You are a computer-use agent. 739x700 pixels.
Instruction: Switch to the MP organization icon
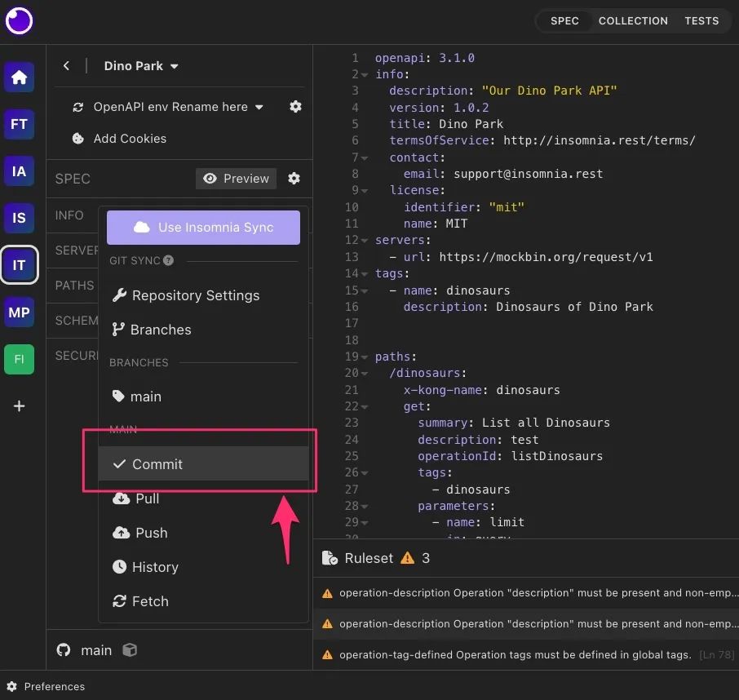click(x=19, y=312)
